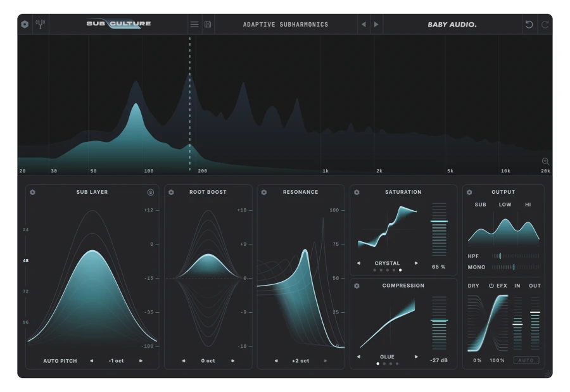This screenshot has height=392, width=570.
Task: Select the HI band in Output
Action: coord(528,205)
